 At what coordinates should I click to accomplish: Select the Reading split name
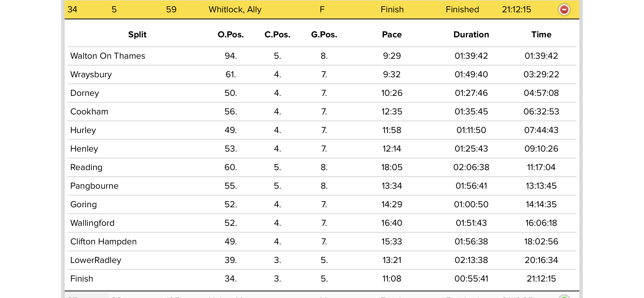[86, 167]
